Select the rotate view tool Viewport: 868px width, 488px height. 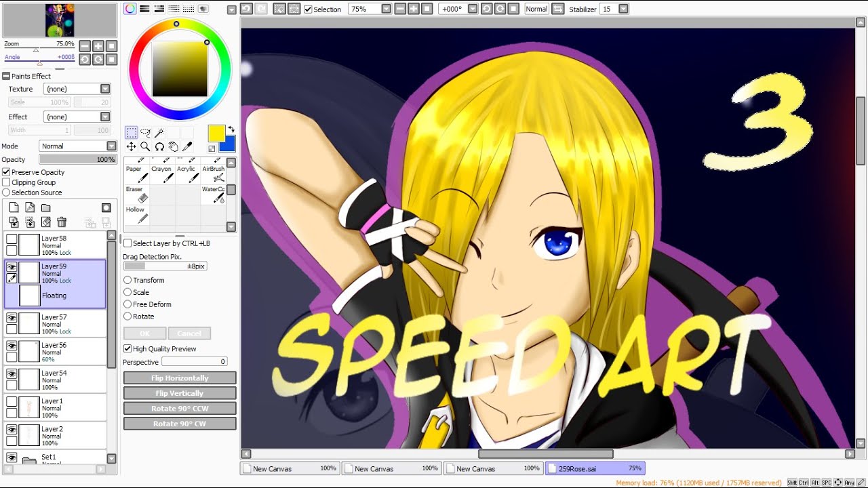159,146
